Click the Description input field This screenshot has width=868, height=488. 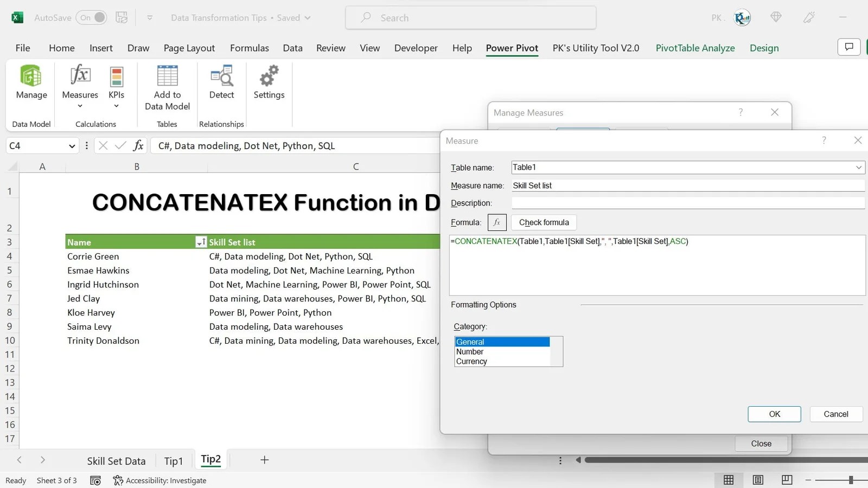click(686, 203)
